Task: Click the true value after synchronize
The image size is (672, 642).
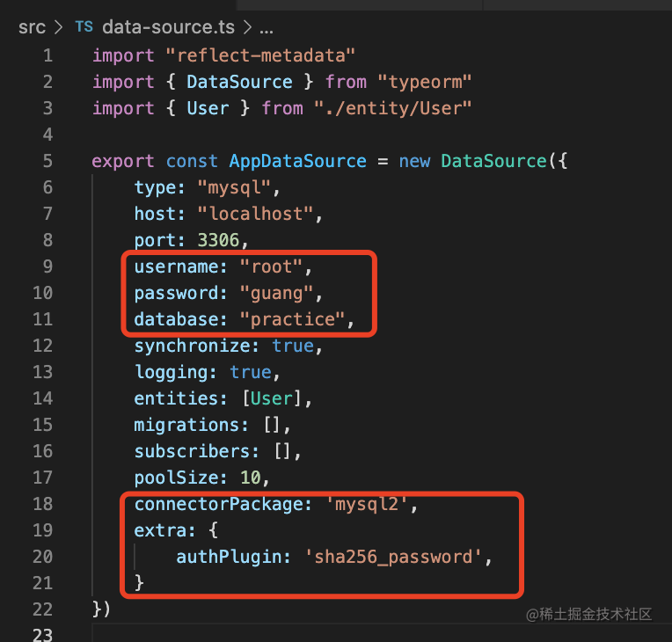Action: pos(292,346)
